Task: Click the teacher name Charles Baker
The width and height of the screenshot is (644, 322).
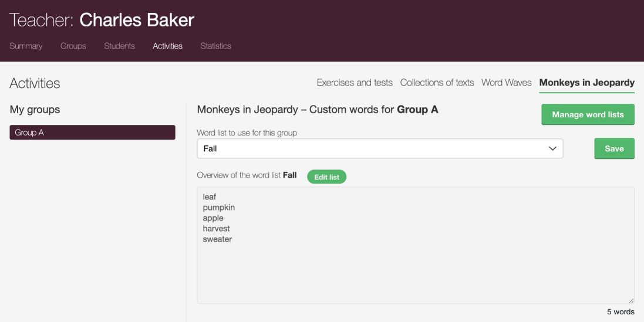Action: tap(137, 21)
